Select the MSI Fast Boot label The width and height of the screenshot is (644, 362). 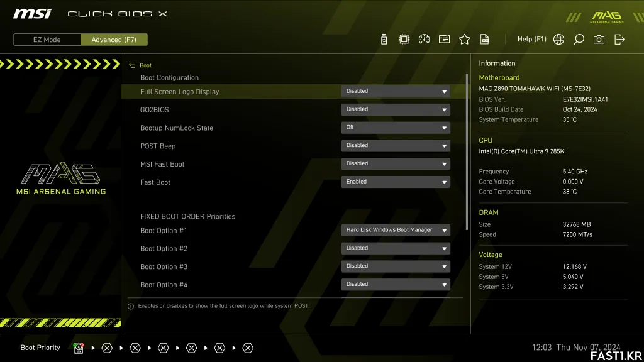click(x=162, y=164)
